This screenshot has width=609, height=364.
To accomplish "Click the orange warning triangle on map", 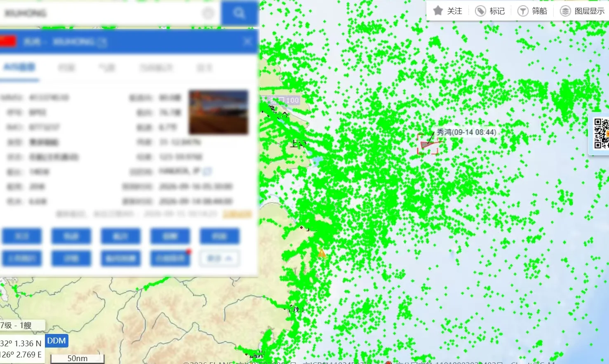I will click(322, 253).
